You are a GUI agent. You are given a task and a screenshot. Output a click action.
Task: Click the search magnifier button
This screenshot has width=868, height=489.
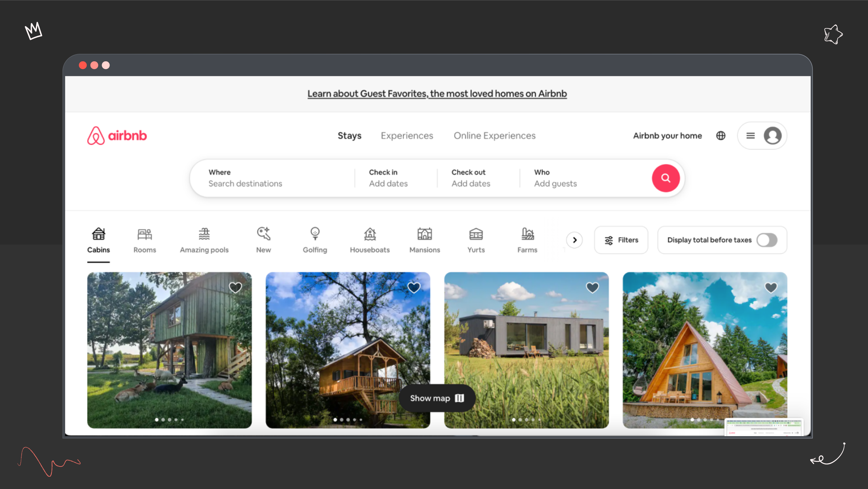[666, 178]
